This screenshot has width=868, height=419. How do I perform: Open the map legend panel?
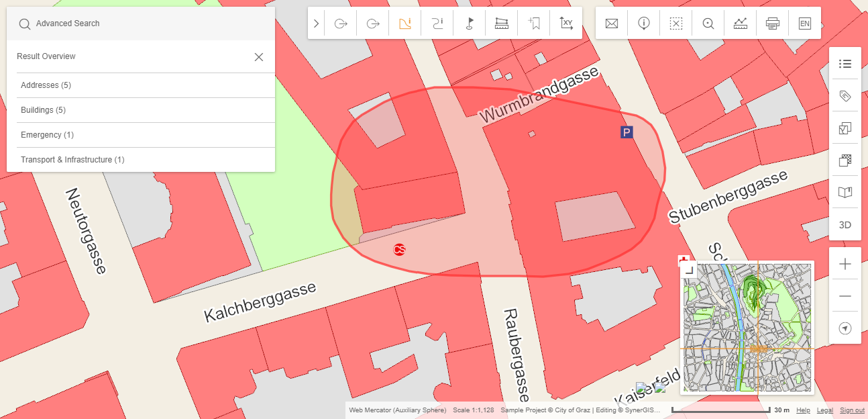point(845,63)
